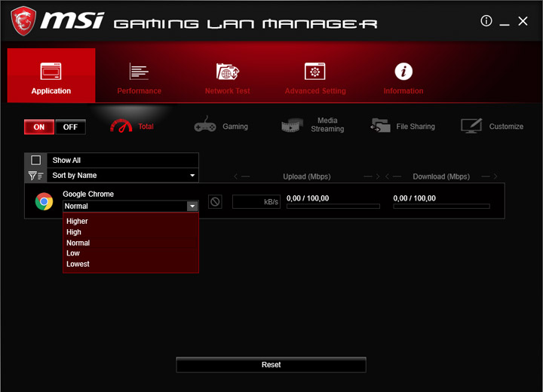Click the right arrow after Download (Mbps)

tap(489, 176)
